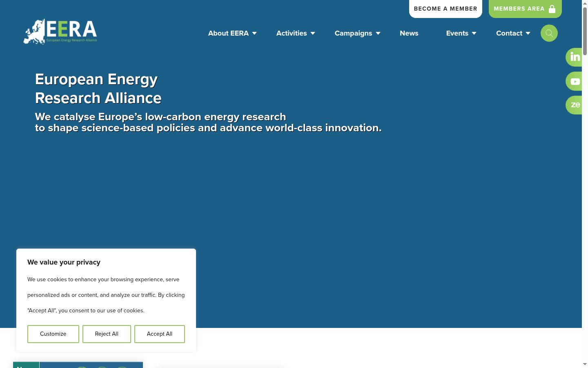Open the Events menu item

click(457, 33)
